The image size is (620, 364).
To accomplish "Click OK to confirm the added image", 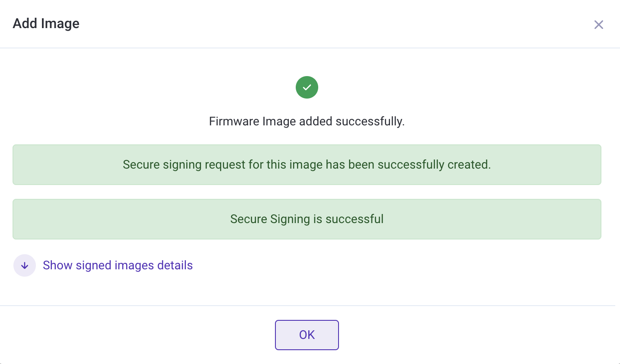I will [x=307, y=335].
